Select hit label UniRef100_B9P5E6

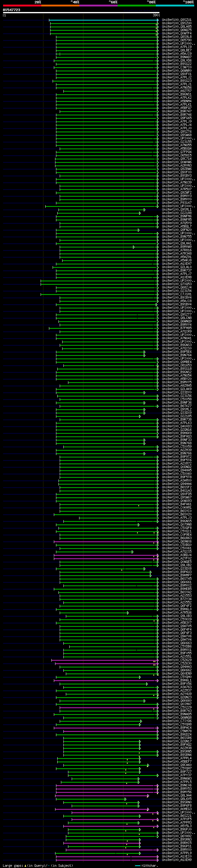click(x=177, y=352)
